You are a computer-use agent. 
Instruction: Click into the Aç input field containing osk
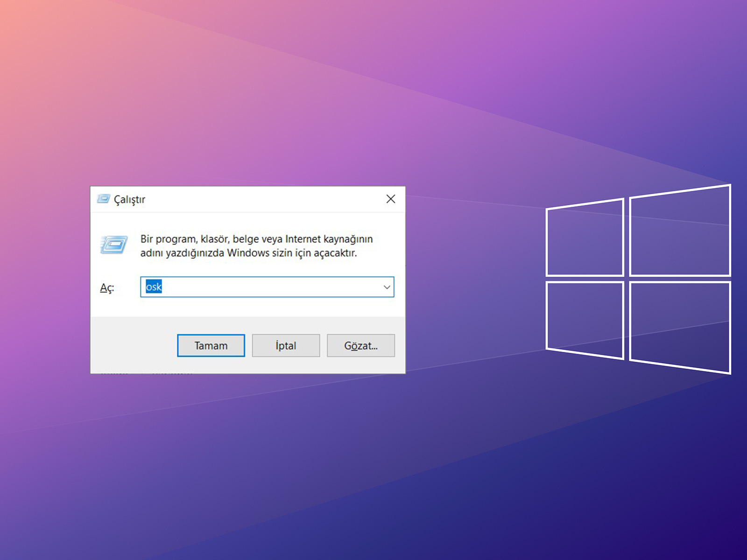267,287
